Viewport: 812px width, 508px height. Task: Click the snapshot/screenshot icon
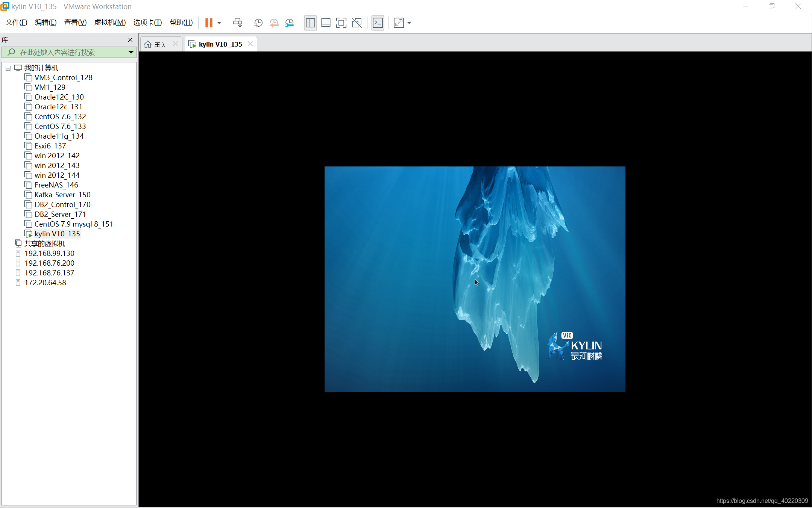[x=258, y=23]
